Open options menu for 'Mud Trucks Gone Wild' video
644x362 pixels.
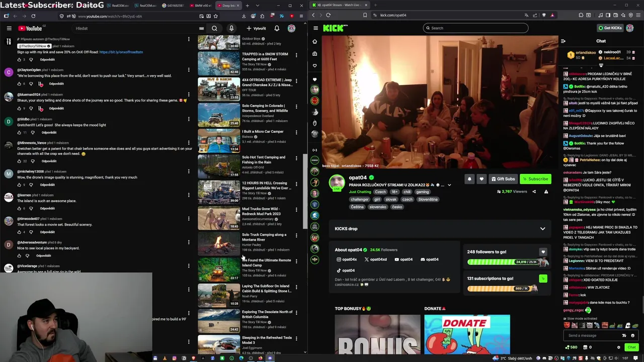click(x=296, y=210)
